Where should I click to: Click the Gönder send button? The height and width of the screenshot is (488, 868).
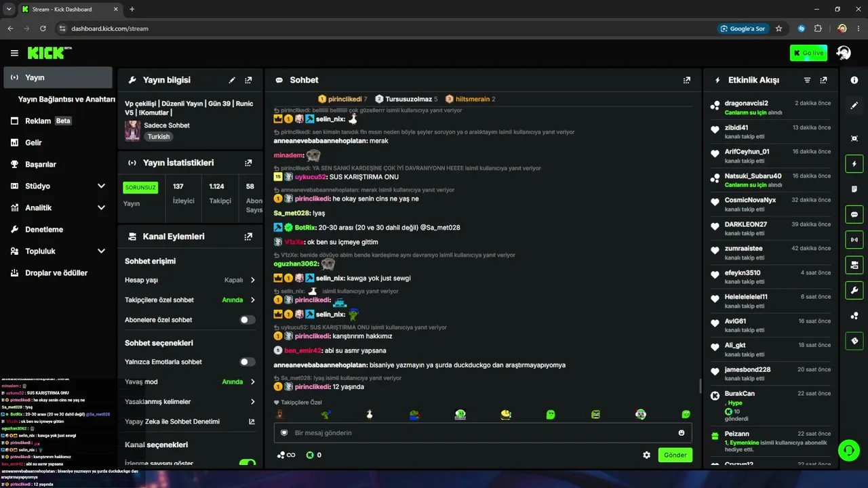click(675, 455)
